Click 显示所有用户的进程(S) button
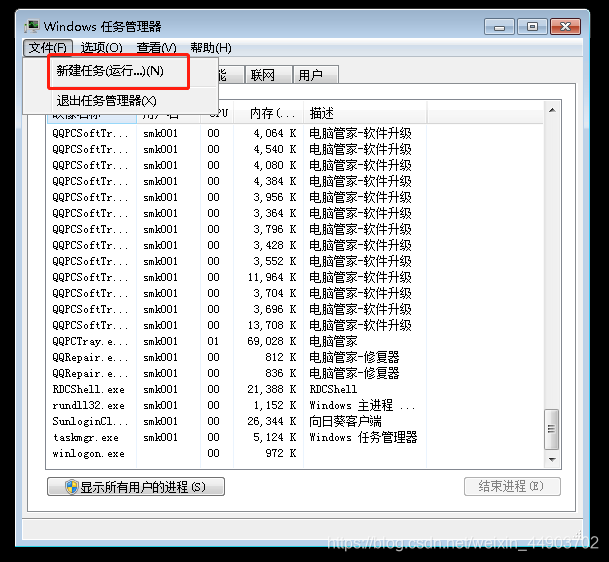The width and height of the screenshot is (609, 562). click(x=136, y=487)
